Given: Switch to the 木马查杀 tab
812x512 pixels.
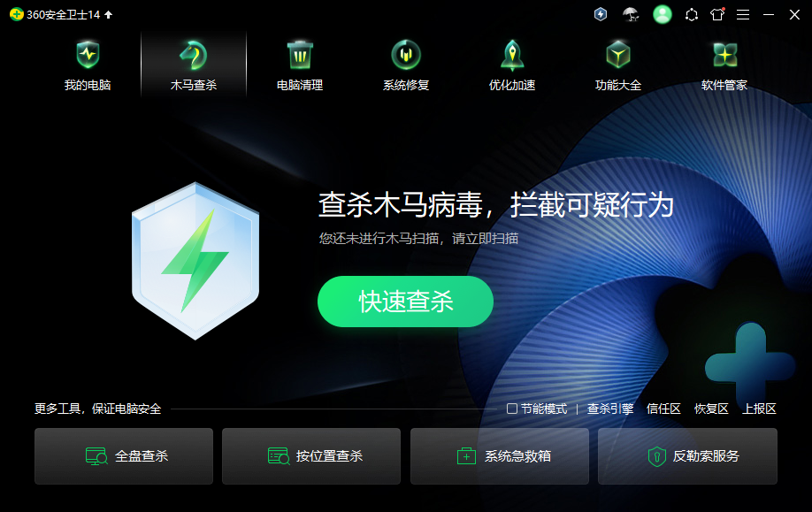Looking at the screenshot, I should click(x=194, y=65).
